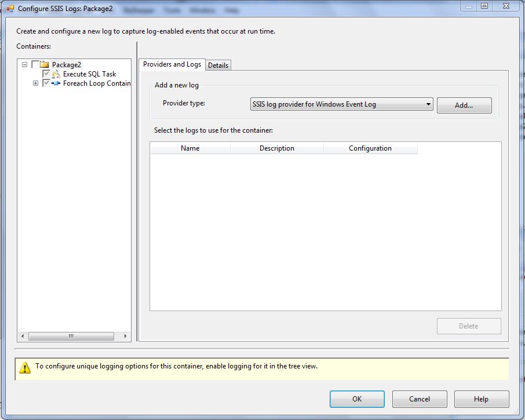Click the Package2 folder icon
The image size is (525, 420).
pos(45,65)
